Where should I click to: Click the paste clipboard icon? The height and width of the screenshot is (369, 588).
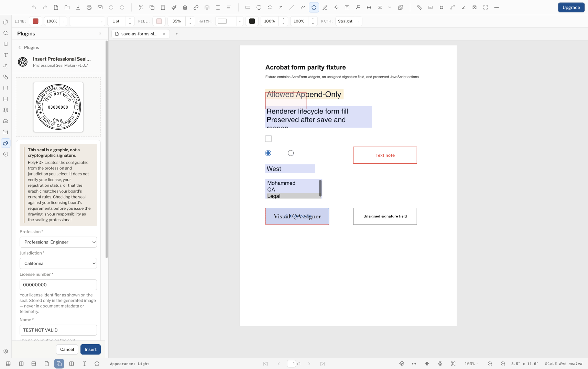click(x=163, y=7)
